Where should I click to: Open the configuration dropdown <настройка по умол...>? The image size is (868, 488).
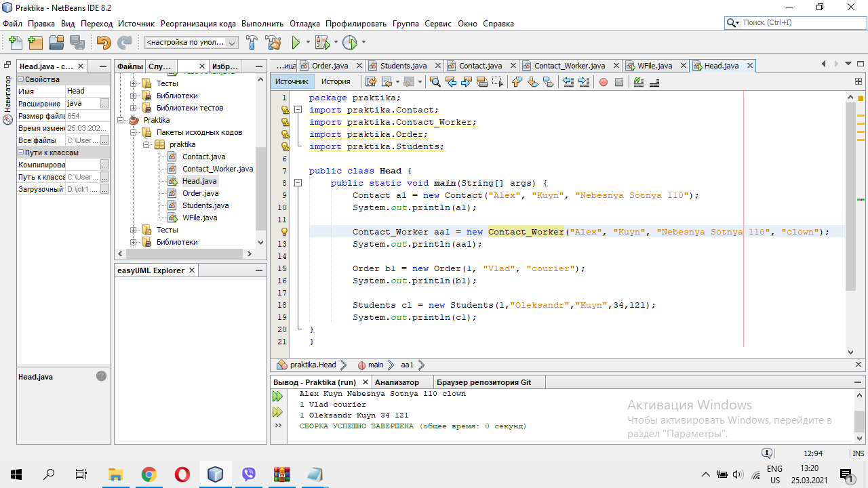[191, 42]
